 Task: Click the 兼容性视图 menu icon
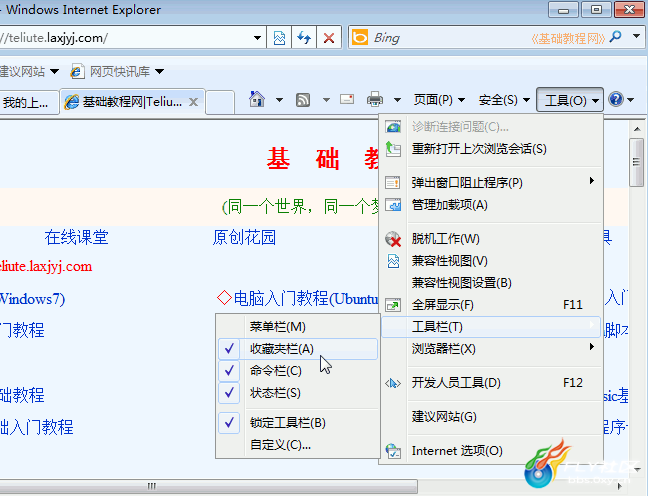[x=393, y=261]
